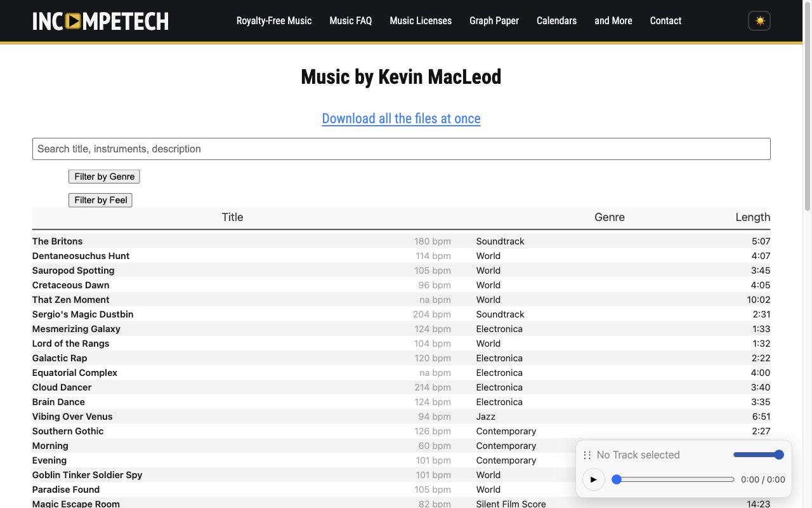
Task: Select the track 'Sauropod Spotting'
Action: click(73, 271)
